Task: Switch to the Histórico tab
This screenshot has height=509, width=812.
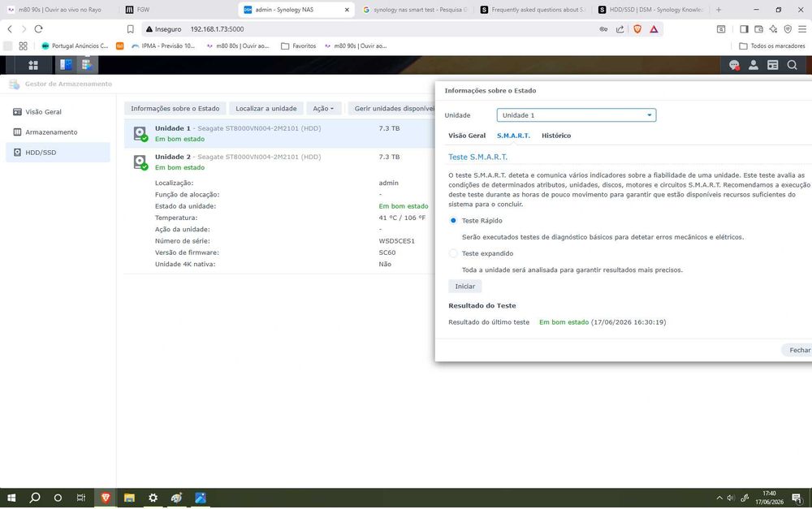Action: tap(556, 136)
